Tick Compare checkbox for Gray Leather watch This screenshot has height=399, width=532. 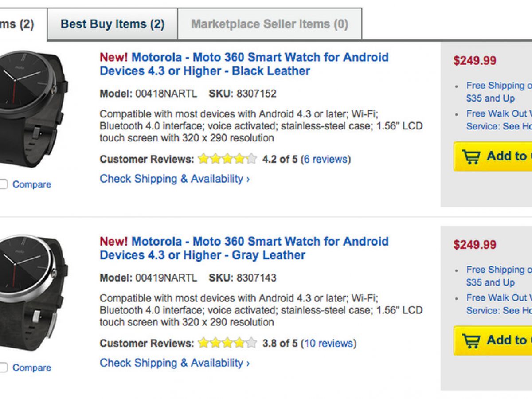pos(4,368)
